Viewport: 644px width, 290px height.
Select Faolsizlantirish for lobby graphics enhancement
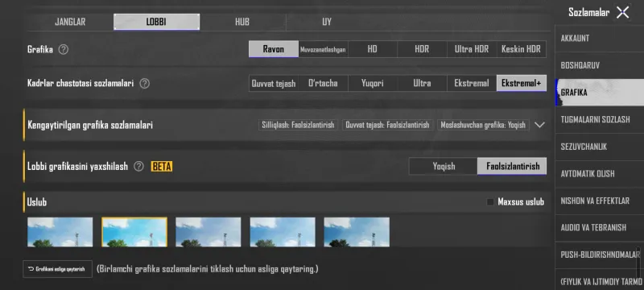point(512,167)
